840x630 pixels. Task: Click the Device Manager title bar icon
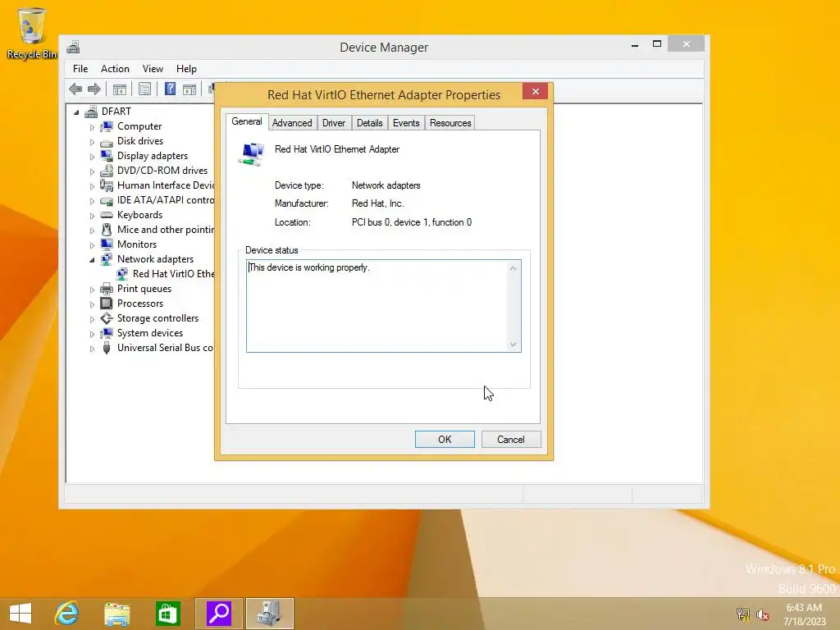click(x=73, y=47)
